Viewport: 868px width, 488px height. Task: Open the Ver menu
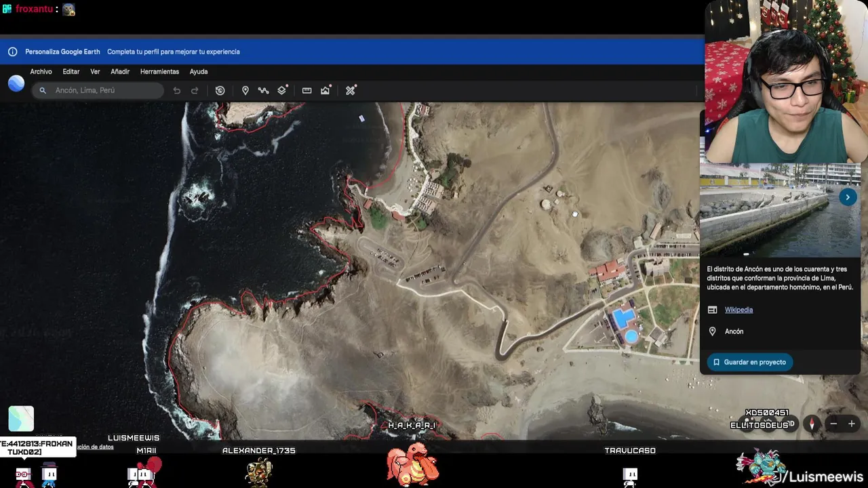click(x=95, y=71)
